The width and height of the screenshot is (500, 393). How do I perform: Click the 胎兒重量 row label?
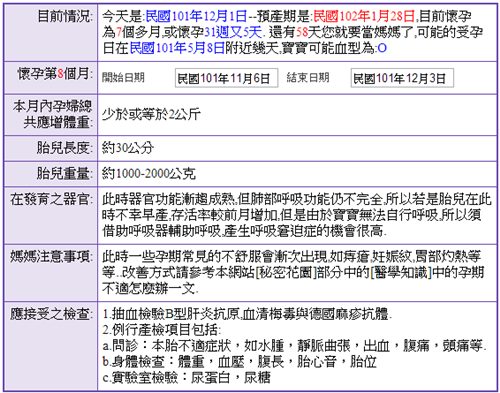tap(64, 173)
